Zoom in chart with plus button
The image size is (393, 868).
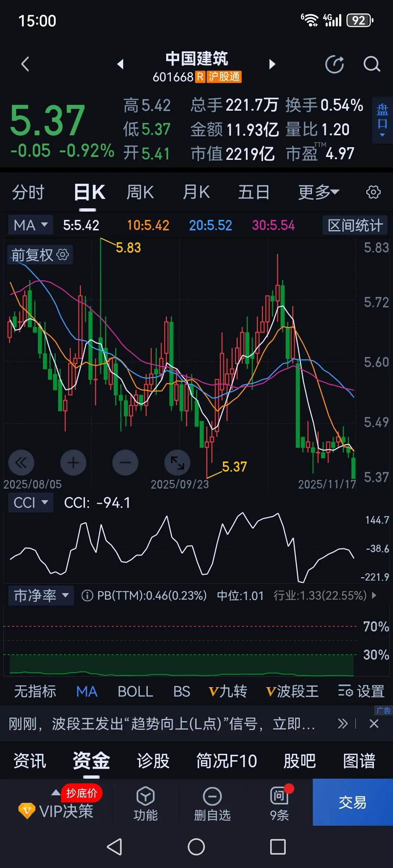coord(73,462)
